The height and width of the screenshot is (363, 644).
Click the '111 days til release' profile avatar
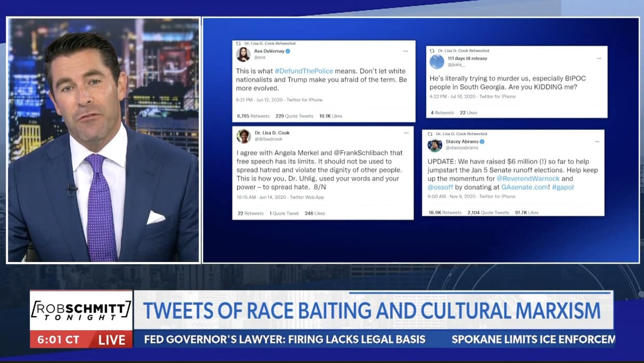(x=437, y=61)
